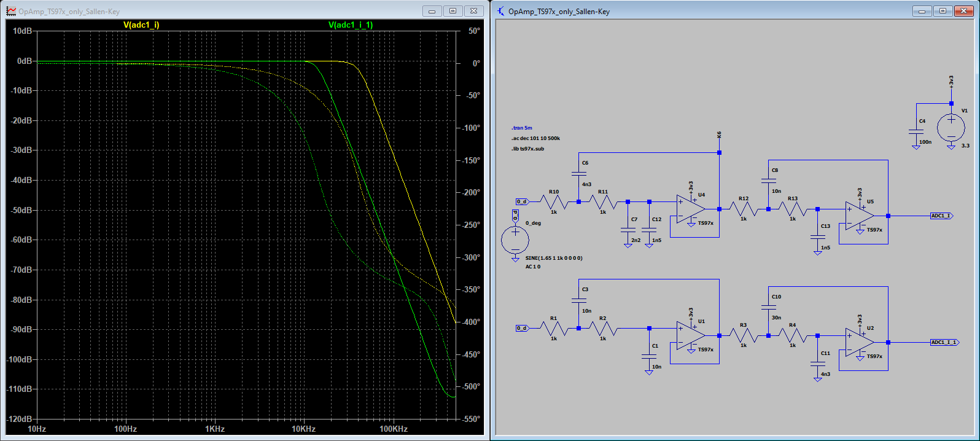Viewport: 980px width, 441px height.
Task: Click resistor R10 in the schematic
Action: pyautogui.click(x=554, y=201)
